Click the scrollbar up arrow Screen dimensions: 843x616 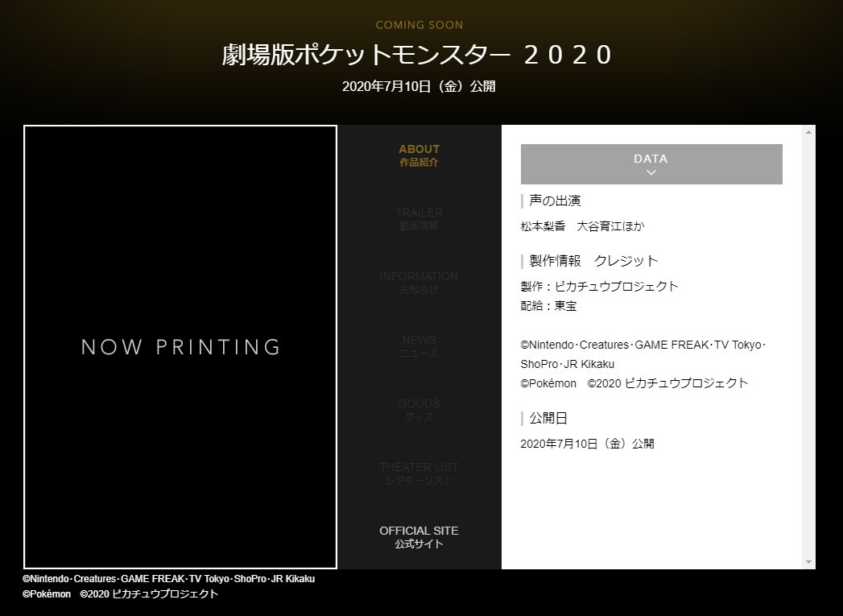coord(808,132)
